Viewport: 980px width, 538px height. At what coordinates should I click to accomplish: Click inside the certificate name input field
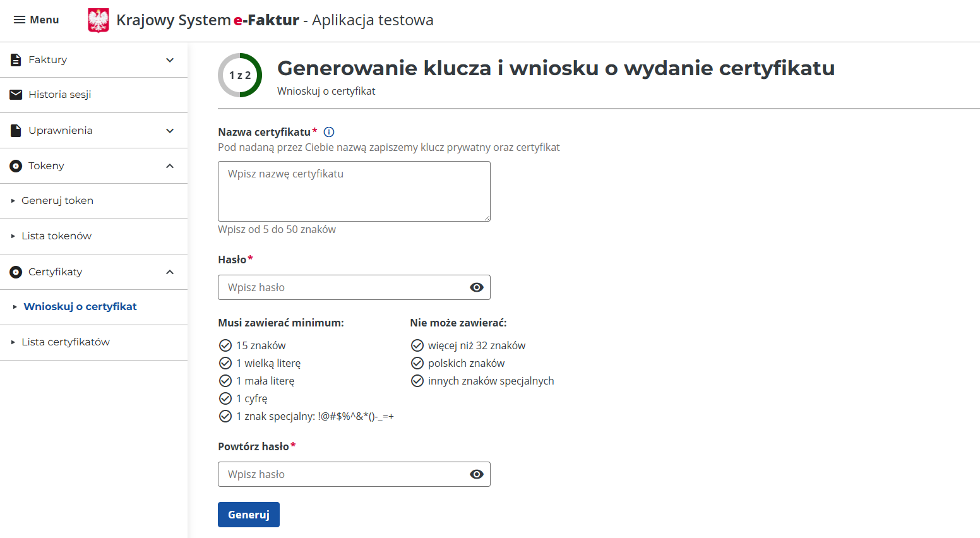click(x=354, y=191)
